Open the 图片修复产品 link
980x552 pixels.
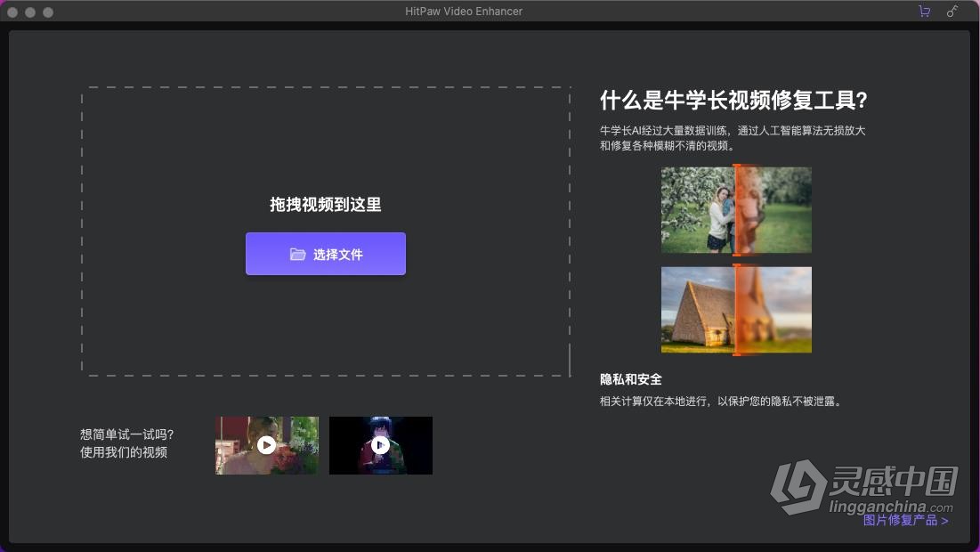[905, 520]
